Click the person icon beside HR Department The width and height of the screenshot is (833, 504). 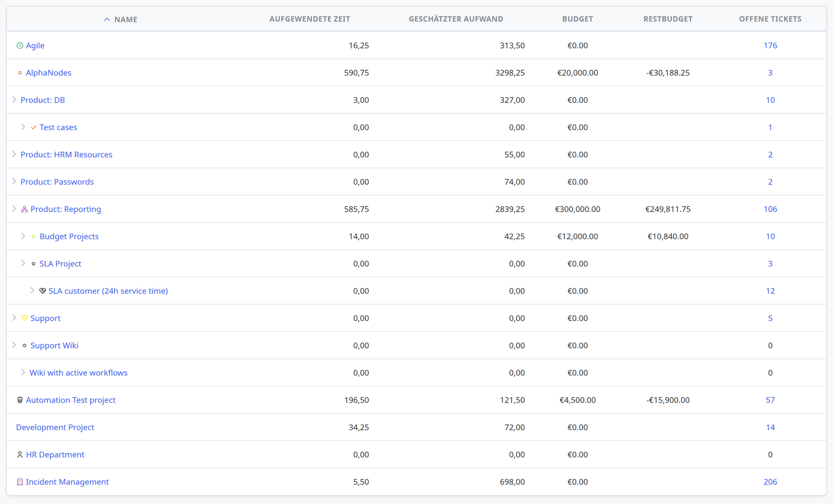coord(20,455)
